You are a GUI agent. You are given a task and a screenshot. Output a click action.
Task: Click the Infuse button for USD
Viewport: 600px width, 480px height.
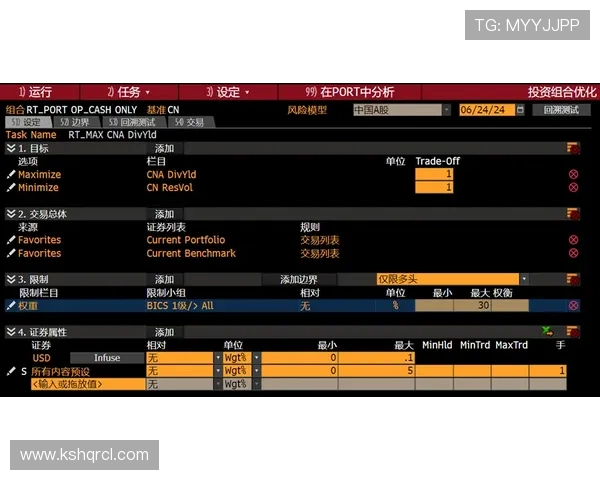pyautogui.click(x=107, y=358)
